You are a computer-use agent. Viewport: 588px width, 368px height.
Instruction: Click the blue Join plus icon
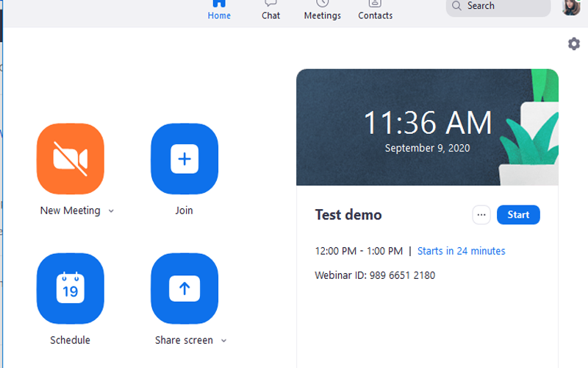[184, 159]
